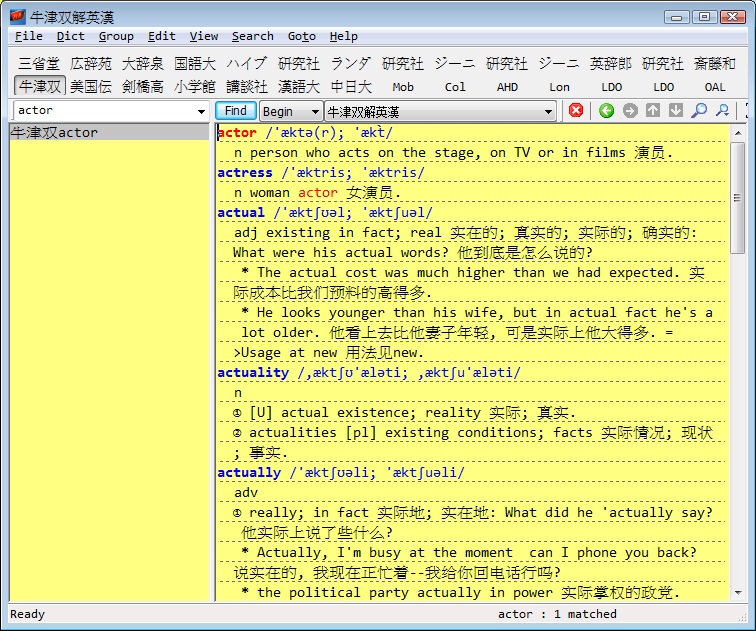Select the 三省堂 dictionary button

[x=39, y=63]
